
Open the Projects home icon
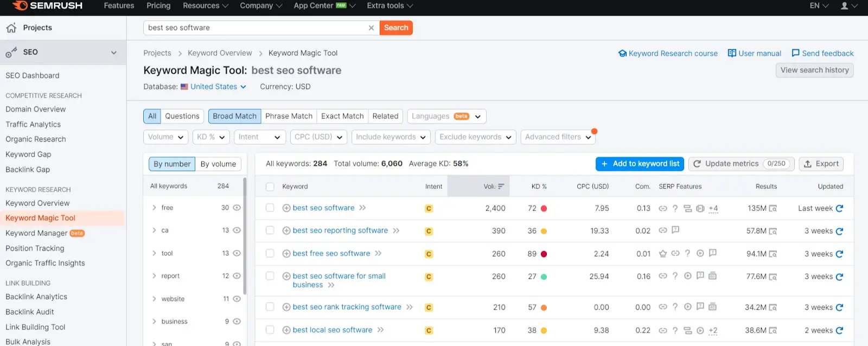click(11, 28)
